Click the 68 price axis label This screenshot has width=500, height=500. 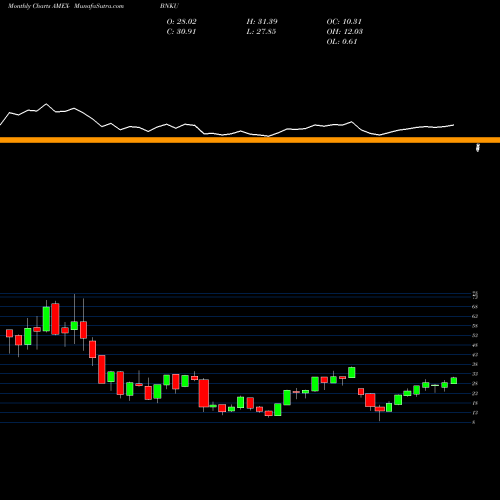coord(475,307)
